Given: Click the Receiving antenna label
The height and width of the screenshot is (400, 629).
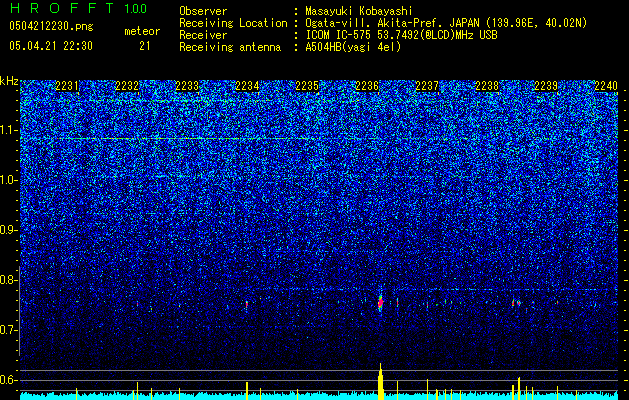Looking at the screenshot, I should tap(230, 47).
